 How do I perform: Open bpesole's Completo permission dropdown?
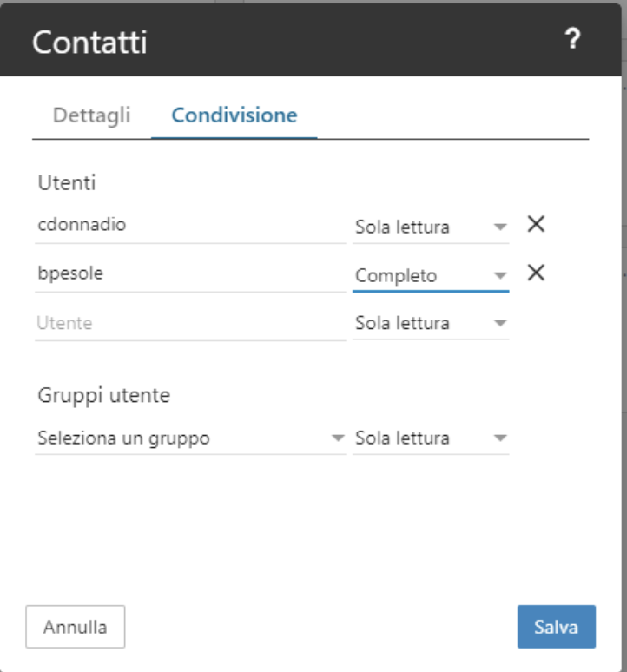pyautogui.click(x=431, y=275)
